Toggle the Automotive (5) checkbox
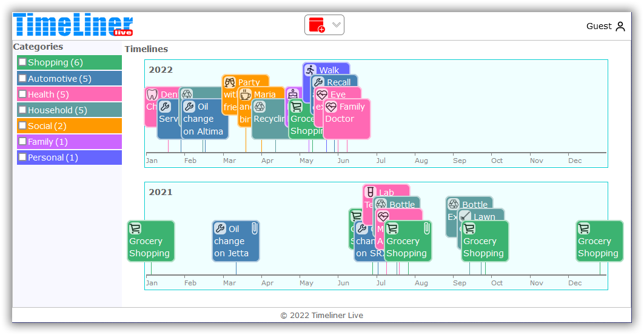 coord(22,78)
